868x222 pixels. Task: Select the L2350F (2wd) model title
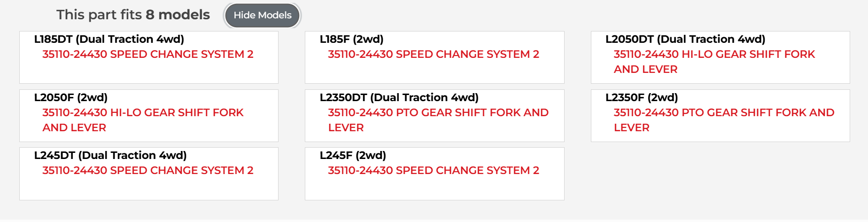(x=641, y=98)
